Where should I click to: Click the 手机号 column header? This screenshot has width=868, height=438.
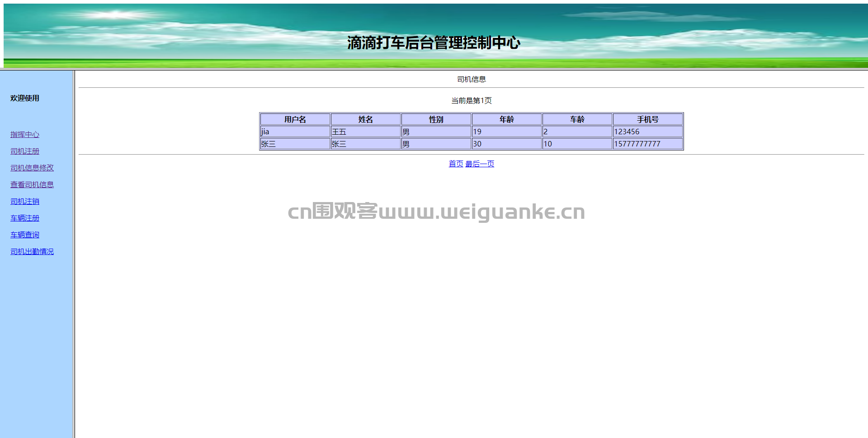tap(648, 119)
